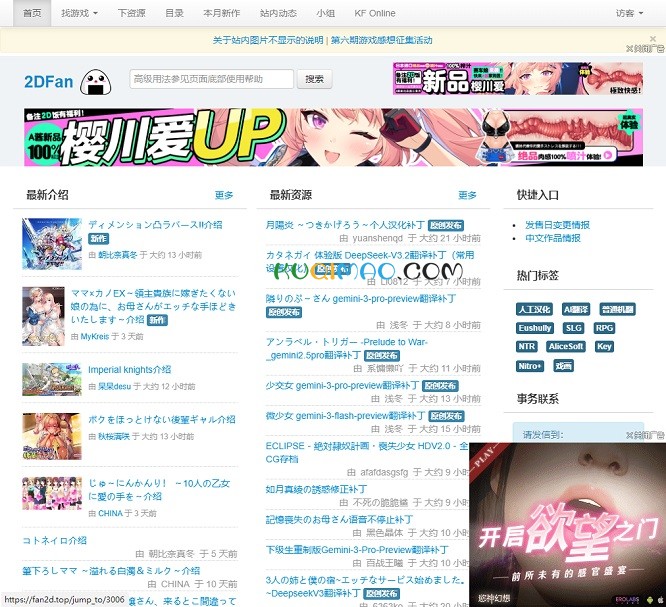
Task: Select the Key tag
Action: [604, 347]
